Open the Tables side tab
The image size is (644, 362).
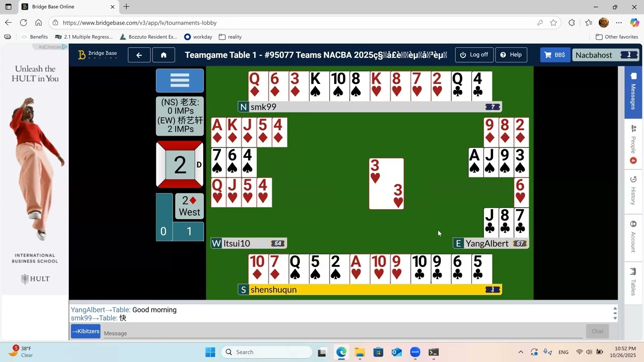click(633, 282)
